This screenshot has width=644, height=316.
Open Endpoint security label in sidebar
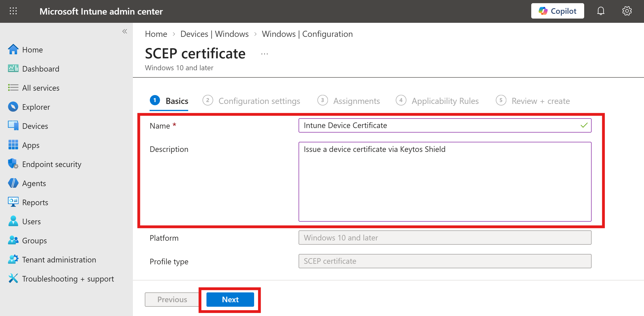pos(52,164)
